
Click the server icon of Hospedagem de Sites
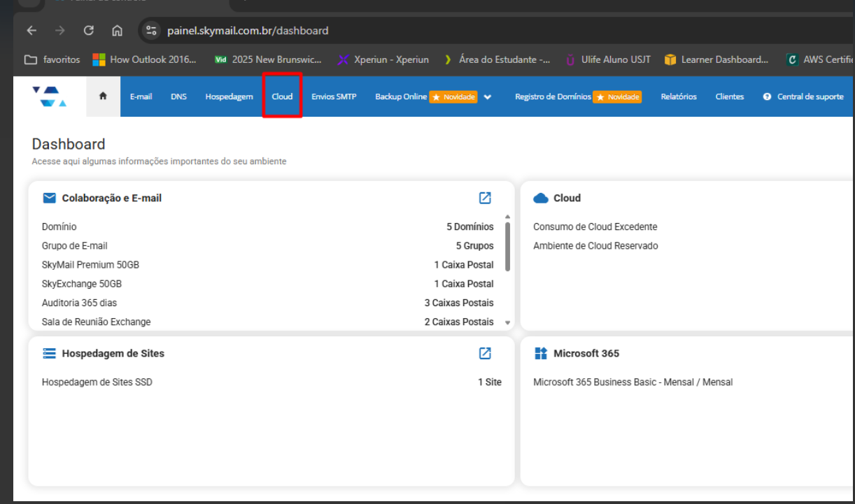tap(49, 353)
